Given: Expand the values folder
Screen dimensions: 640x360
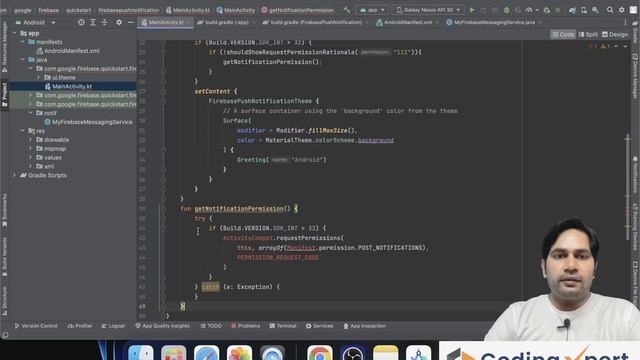Looking at the screenshot, I should pos(30,158).
